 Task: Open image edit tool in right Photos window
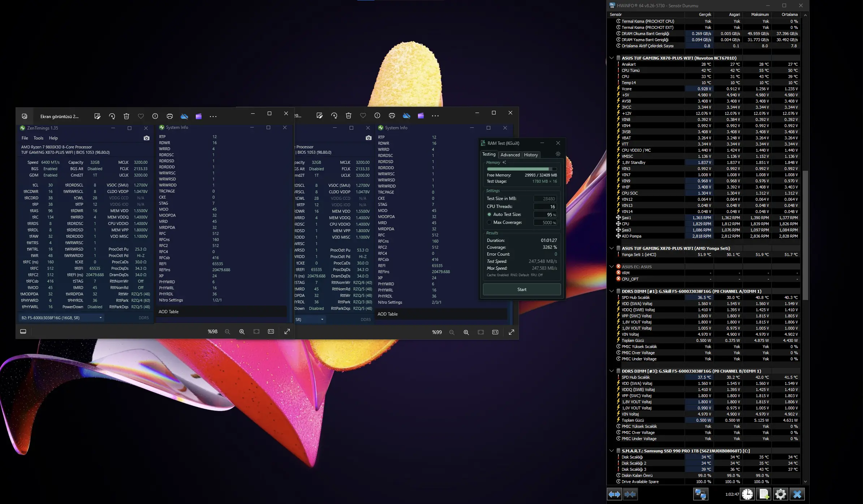tap(319, 116)
